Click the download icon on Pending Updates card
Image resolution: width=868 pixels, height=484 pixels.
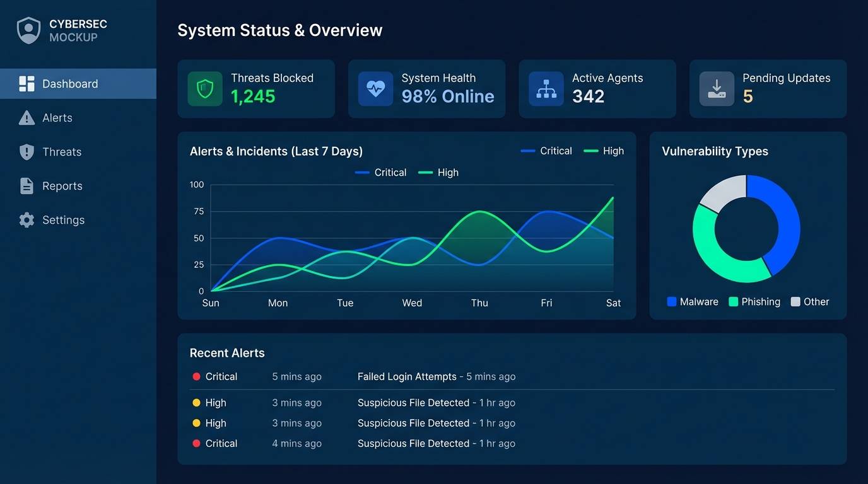click(x=716, y=89)
